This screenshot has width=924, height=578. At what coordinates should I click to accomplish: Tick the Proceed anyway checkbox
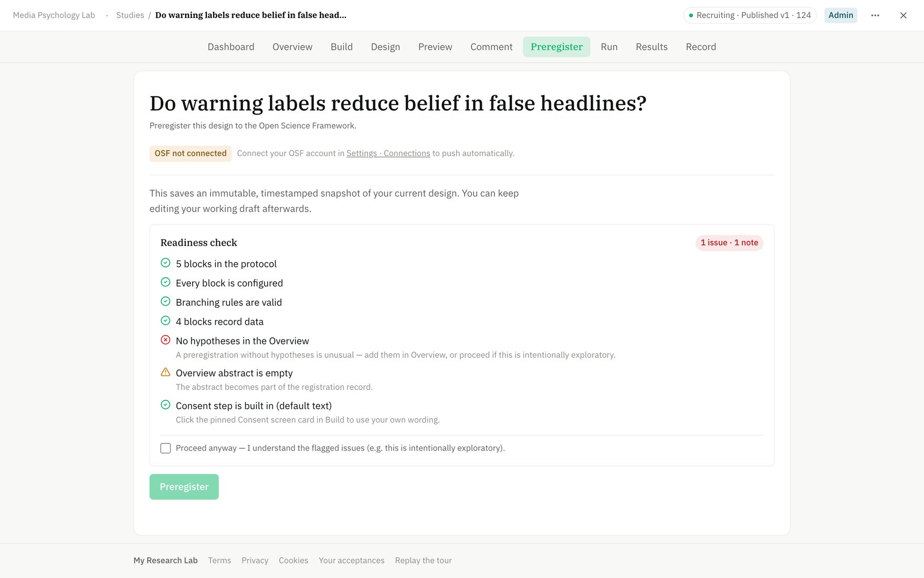point(165,448)
